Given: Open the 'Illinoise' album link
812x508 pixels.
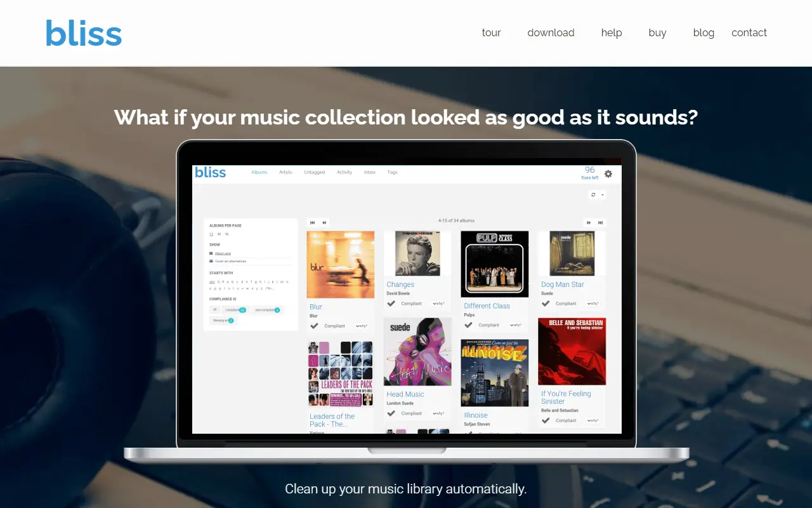Looking at the screenshot, I should click(476, 415).
